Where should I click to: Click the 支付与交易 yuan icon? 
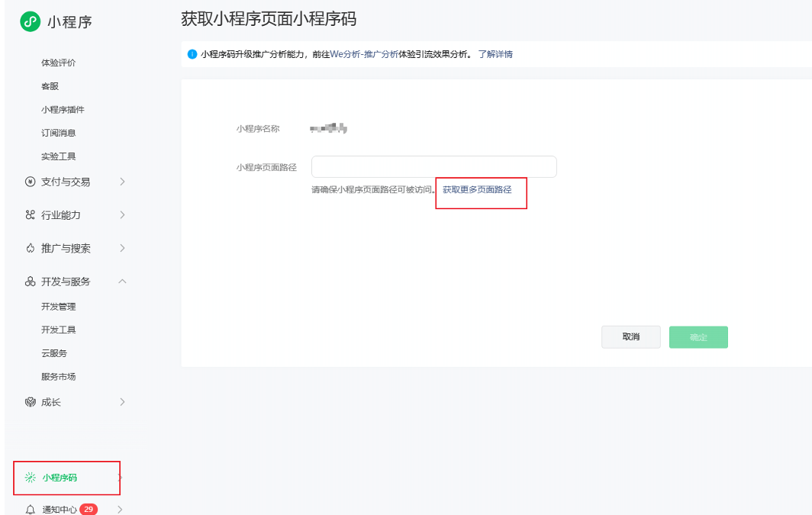point(31,182)
